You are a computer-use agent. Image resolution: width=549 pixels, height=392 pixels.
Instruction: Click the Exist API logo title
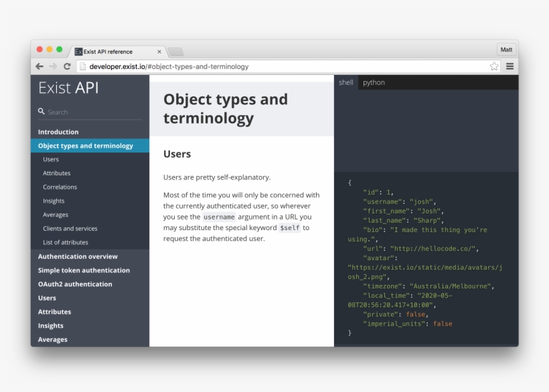point(68,88)
